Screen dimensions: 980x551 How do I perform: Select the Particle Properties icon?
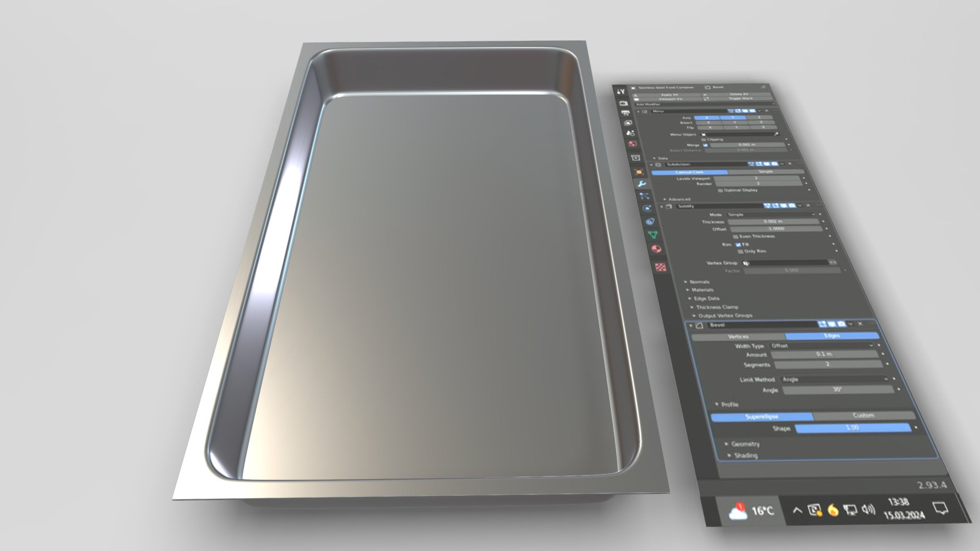click(645, 195)
